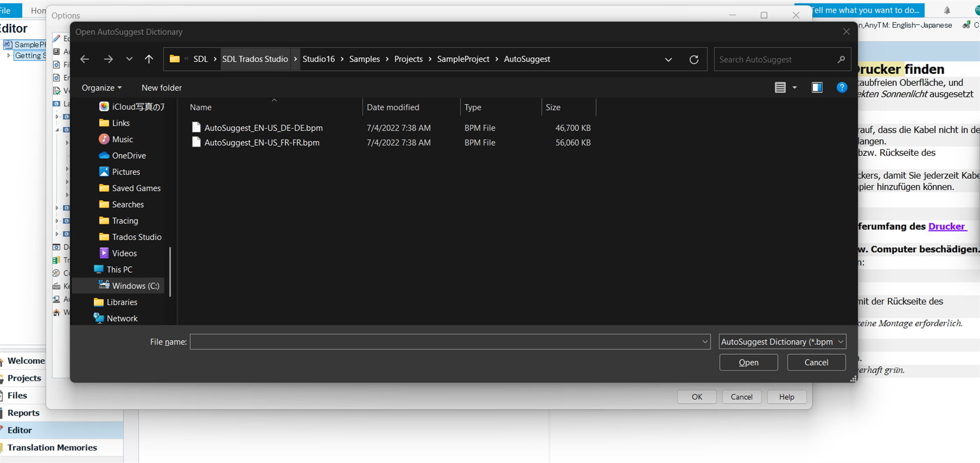
Task: Select Music in navigation pane
Action: point(116,139)
